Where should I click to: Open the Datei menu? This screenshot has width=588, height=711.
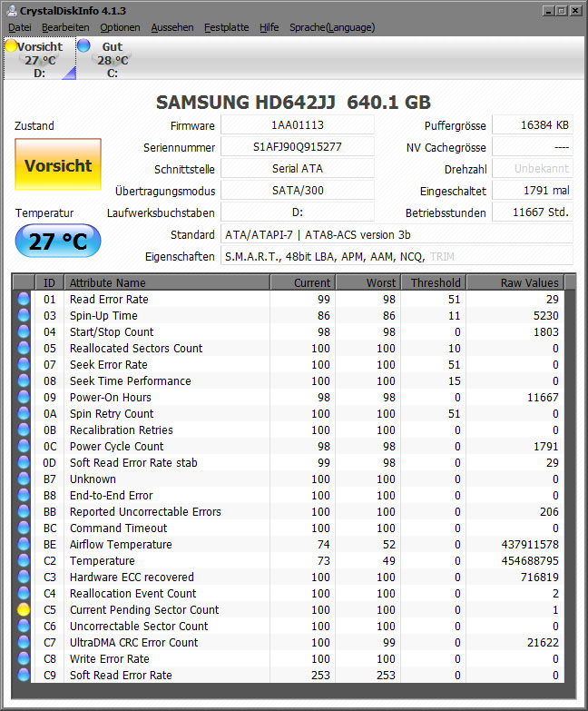point(19,27)
